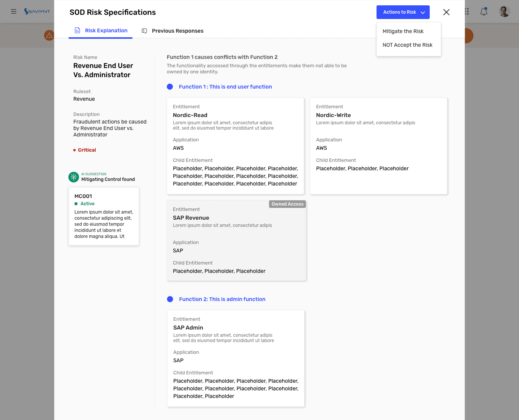Click the blue dot beside Function 1
This screenshot has width=519, height=420.
170,87
